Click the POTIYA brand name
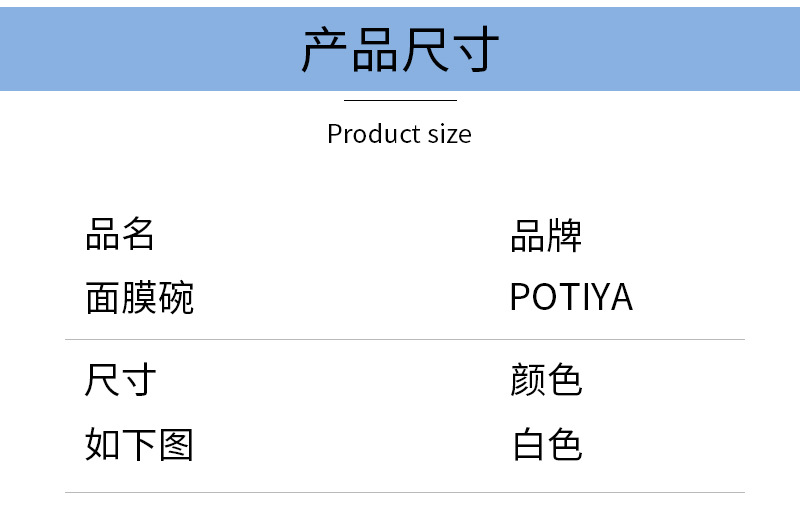The height and width of the screenshot is (523, 800). pos(571,297)
